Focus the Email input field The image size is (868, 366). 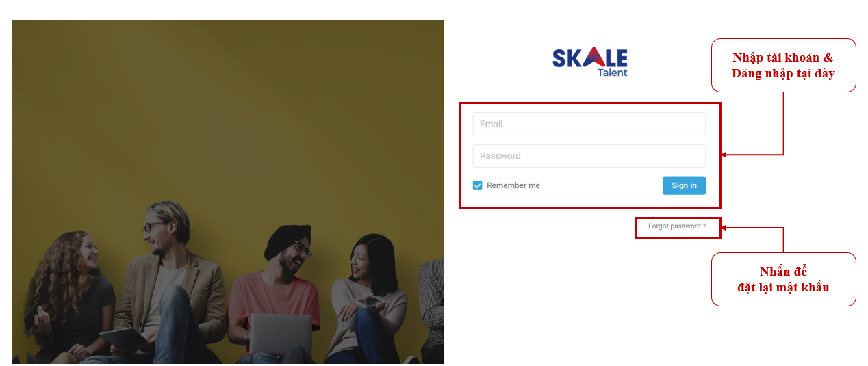click(x=589, y=124)
